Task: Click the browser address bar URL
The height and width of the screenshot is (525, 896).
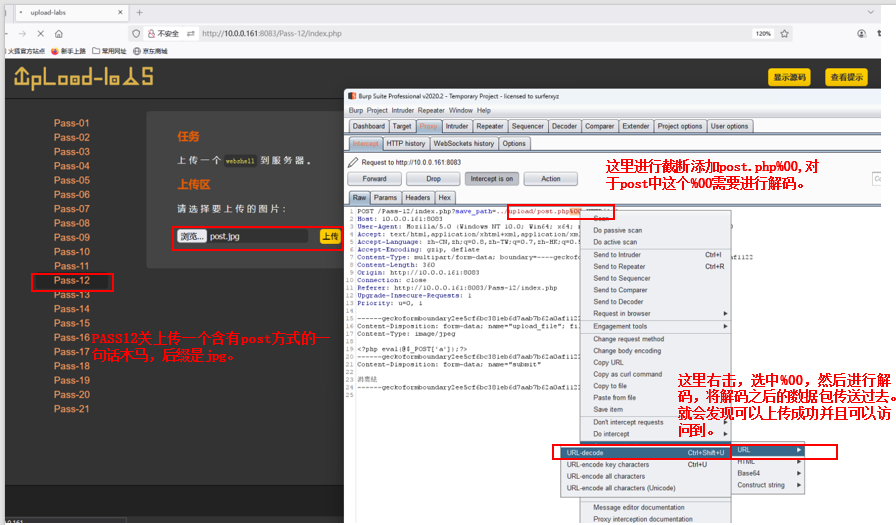Action: (271, 34)
